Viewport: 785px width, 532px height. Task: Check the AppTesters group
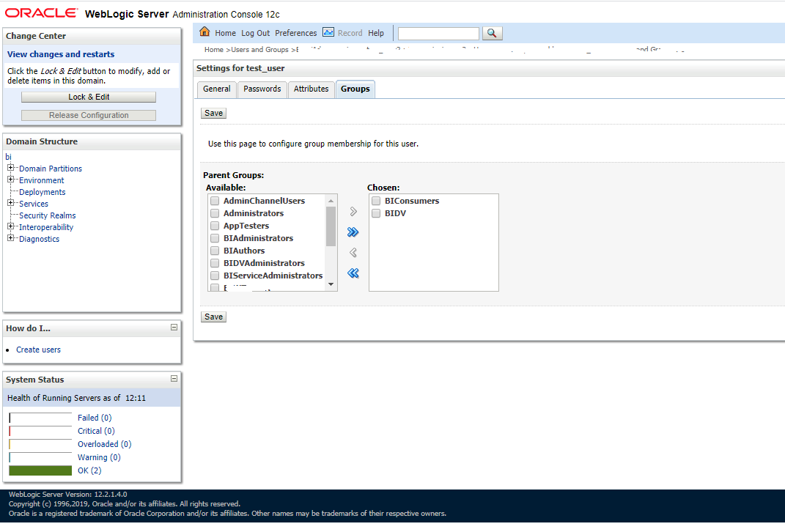pos(215,226)
